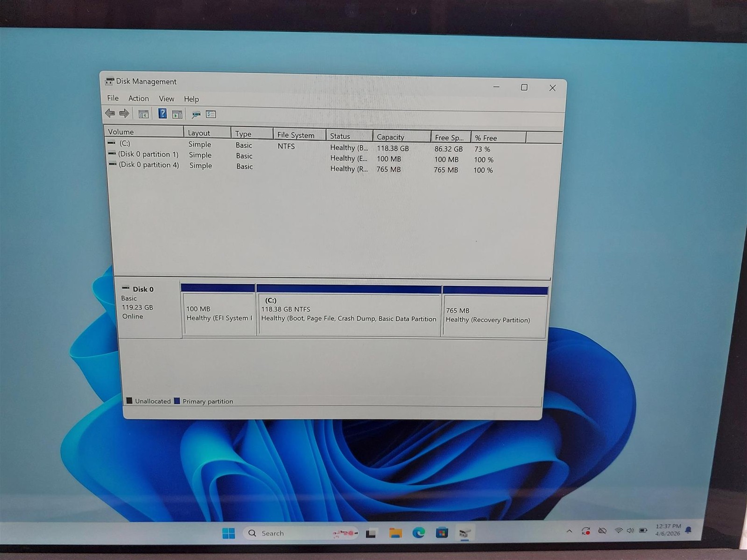Screen dimensions: 747x560
Task: Open the Settings checklist toolbar icon
Action: pos(211,114)
